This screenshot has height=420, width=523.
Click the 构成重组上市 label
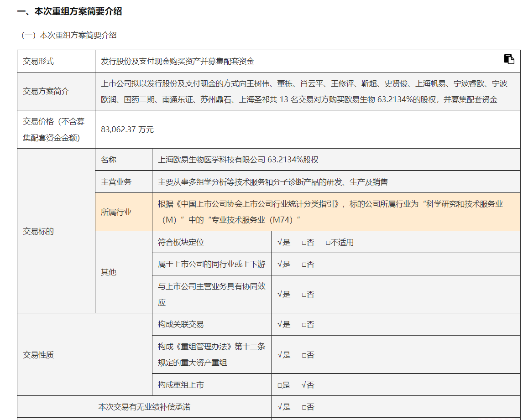tap(181, 385)
